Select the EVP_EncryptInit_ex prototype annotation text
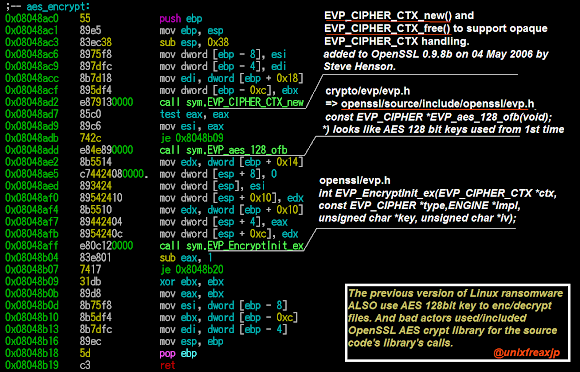 438,206
